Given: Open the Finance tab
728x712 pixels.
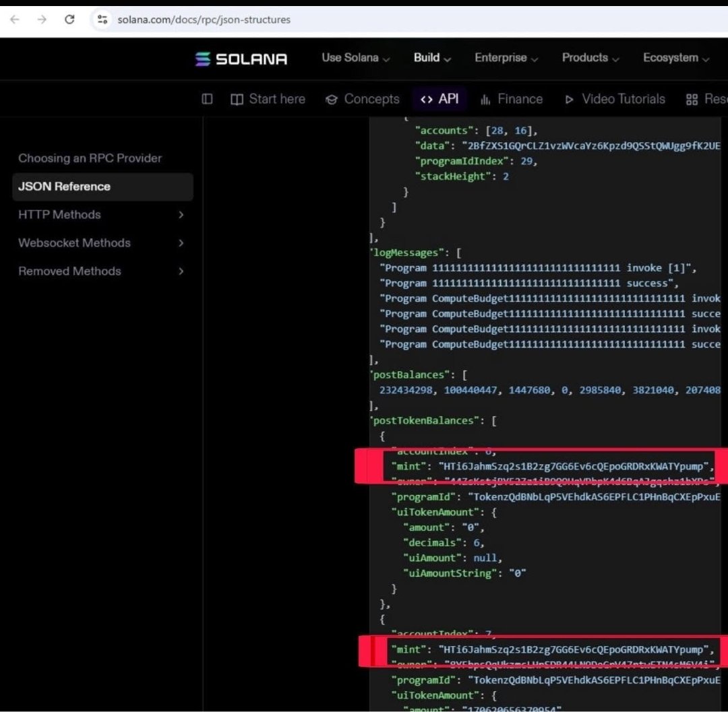Looking at the screenshot, I should click(x=511, y=99).
